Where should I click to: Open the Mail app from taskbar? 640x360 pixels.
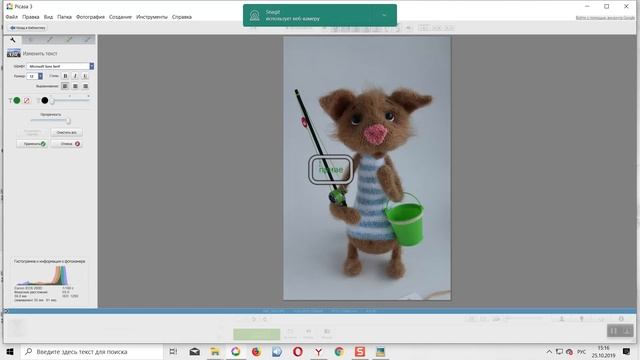click(195, 351)
